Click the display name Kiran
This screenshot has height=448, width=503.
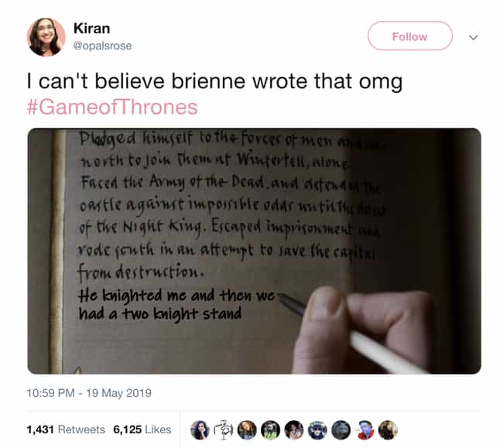pyautogui.click(x=92, y=28)
